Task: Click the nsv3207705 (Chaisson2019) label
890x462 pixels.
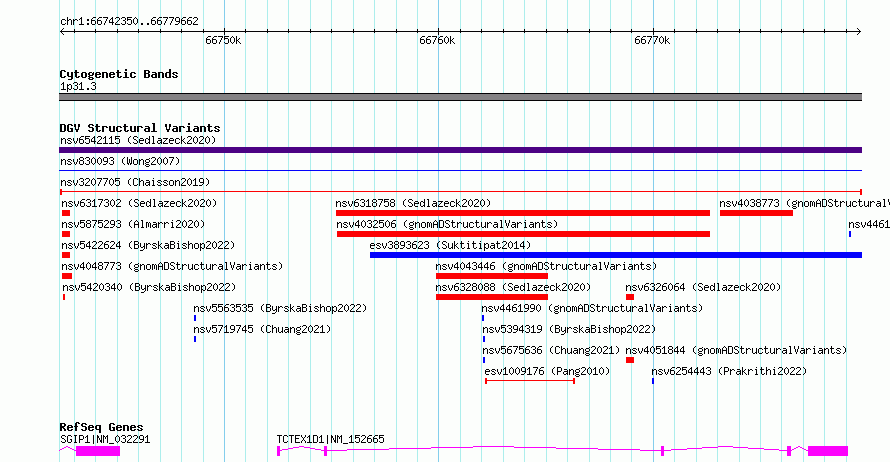Action: pyautogui.click(x=135, y=182)
